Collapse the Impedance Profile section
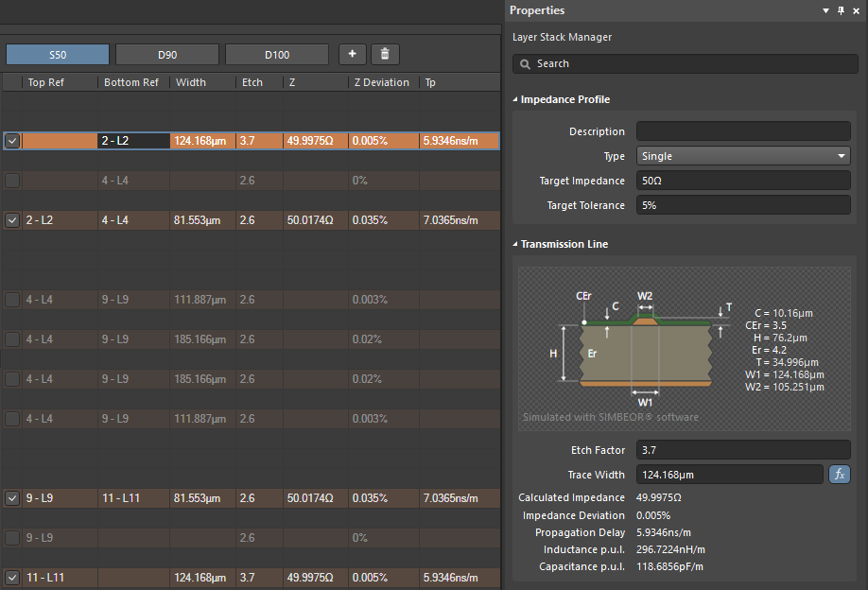The width and height of the screenshot is (868, 590). pos(514,98)
